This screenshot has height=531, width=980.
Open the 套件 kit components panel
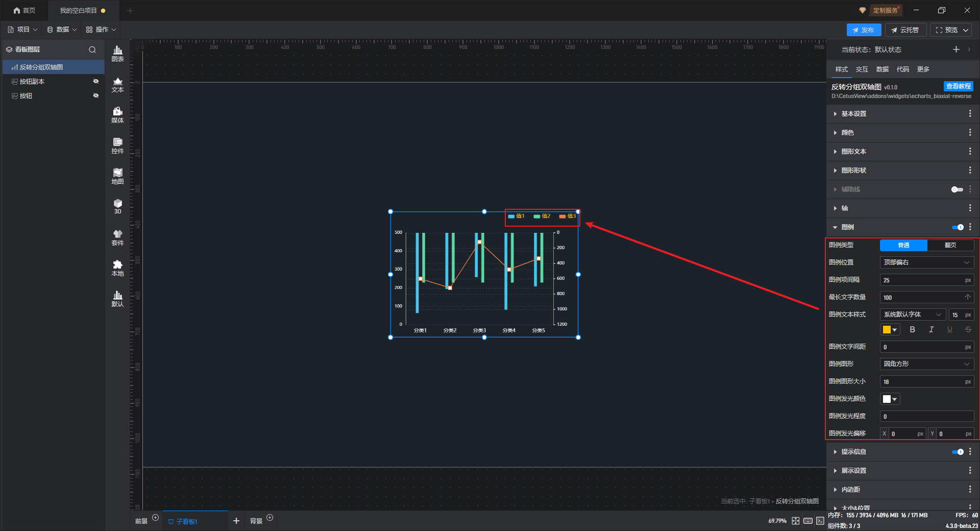point(117,237)
